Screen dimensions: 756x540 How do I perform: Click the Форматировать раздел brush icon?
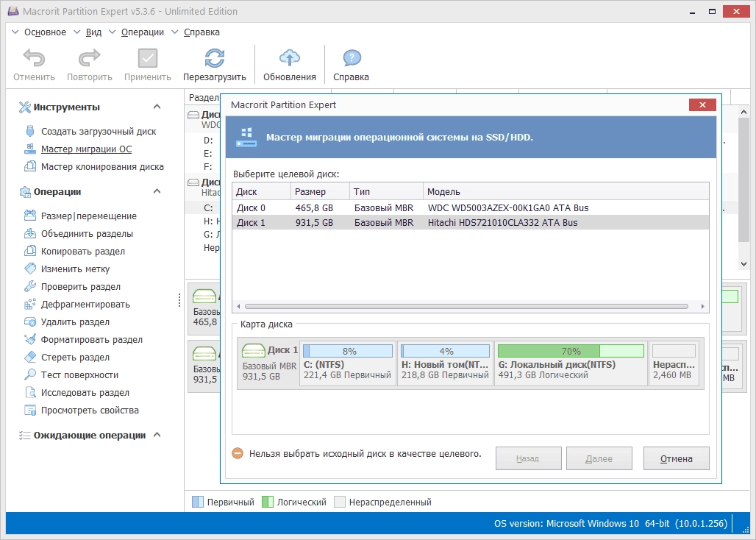click(30, 339)
